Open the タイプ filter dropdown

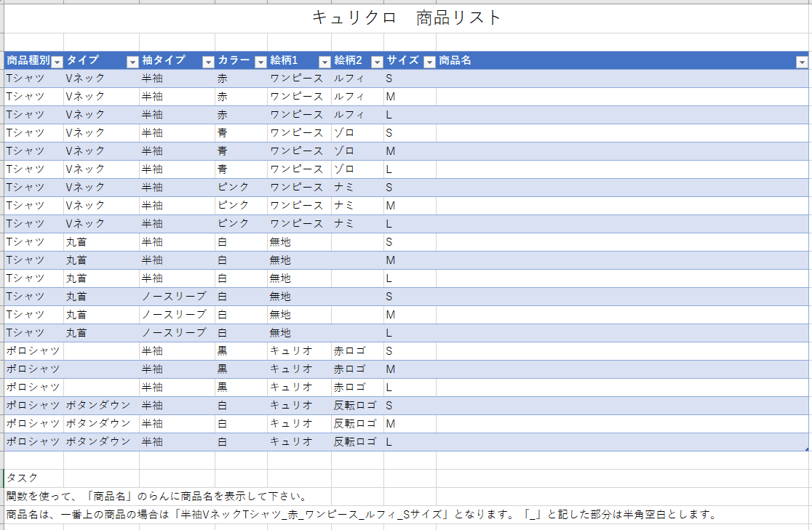coord(132,62)
